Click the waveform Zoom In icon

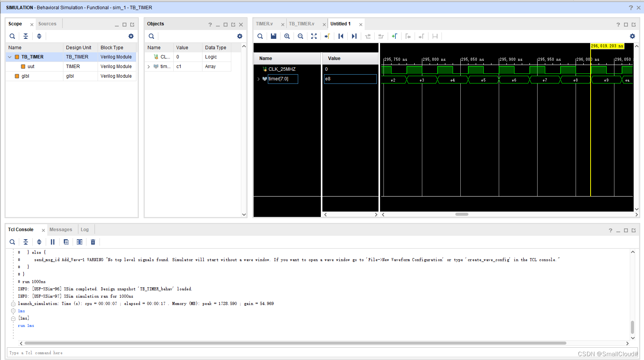coord(287,36)
